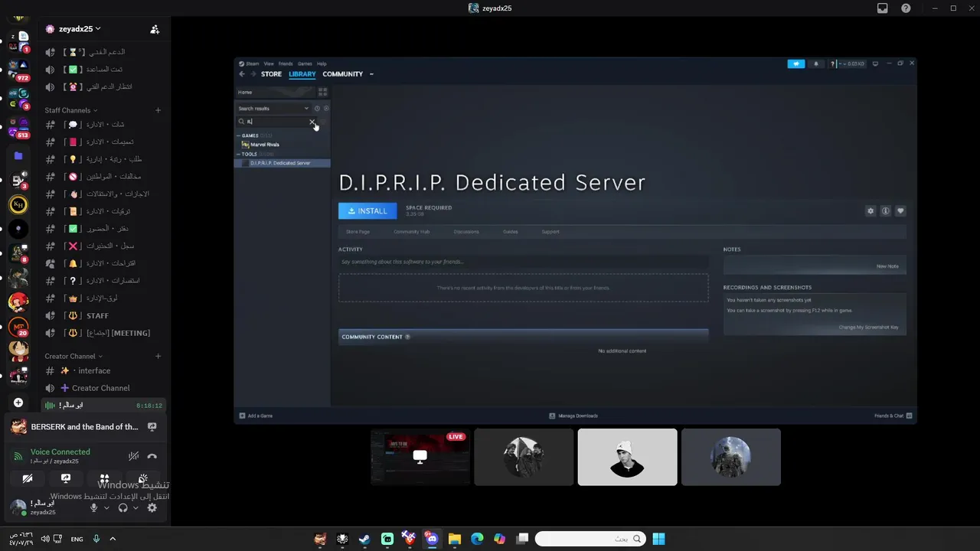Open the Activities launcher icon in voice panel
The width and height of the screenshot is (980, 551).
(104, 478)
